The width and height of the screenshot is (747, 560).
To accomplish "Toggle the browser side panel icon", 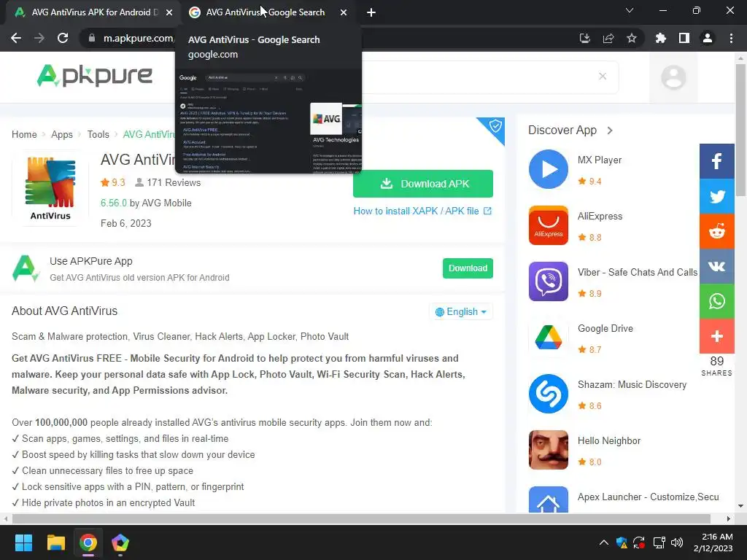I will pos(684,38).
